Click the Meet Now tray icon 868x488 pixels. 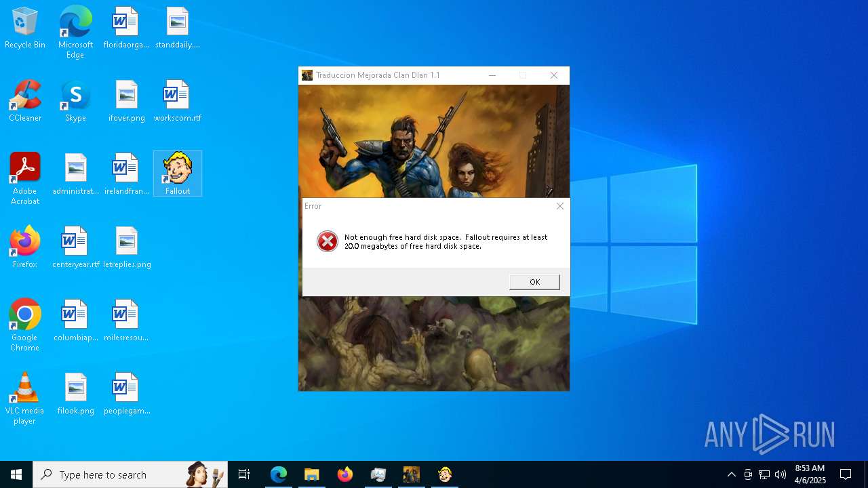[x=748, y=474]
